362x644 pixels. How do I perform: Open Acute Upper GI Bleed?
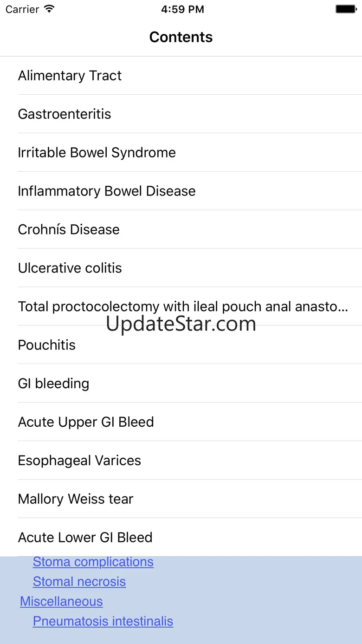pos(86,423)
